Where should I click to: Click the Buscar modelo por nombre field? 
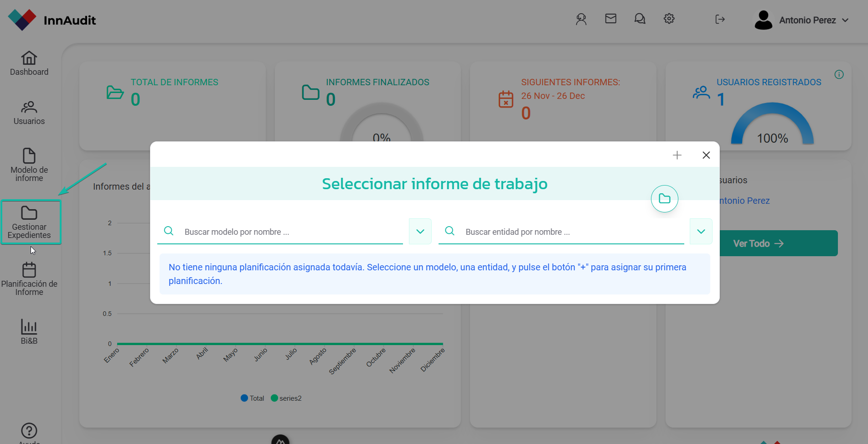coord(292,232)
